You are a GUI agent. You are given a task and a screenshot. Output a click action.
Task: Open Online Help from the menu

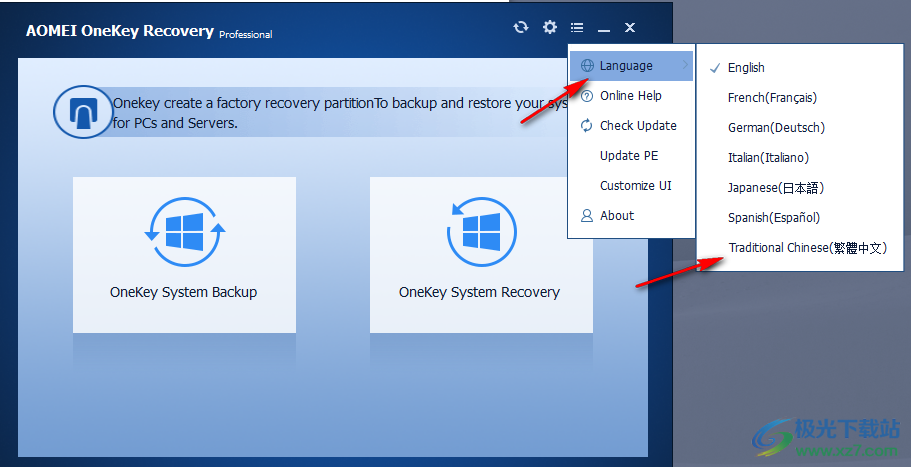[x=631, y=96]
